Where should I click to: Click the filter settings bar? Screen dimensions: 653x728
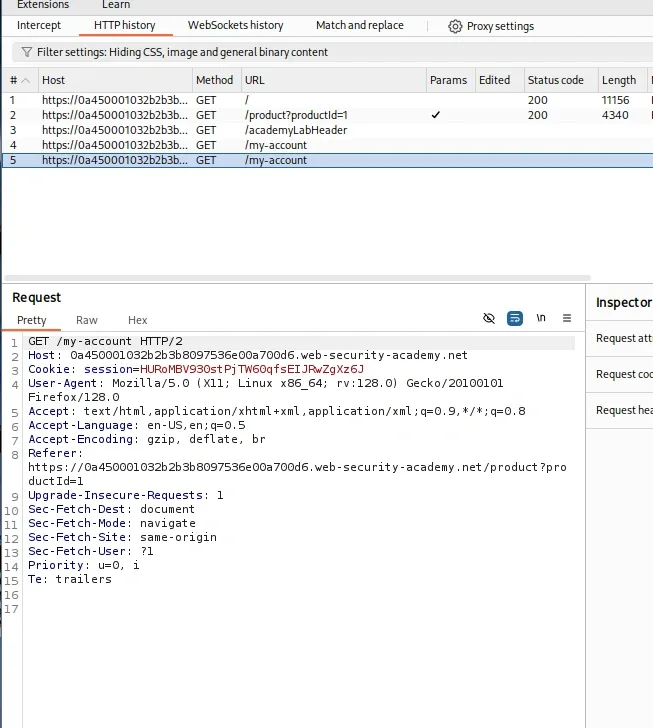(332, 52)
